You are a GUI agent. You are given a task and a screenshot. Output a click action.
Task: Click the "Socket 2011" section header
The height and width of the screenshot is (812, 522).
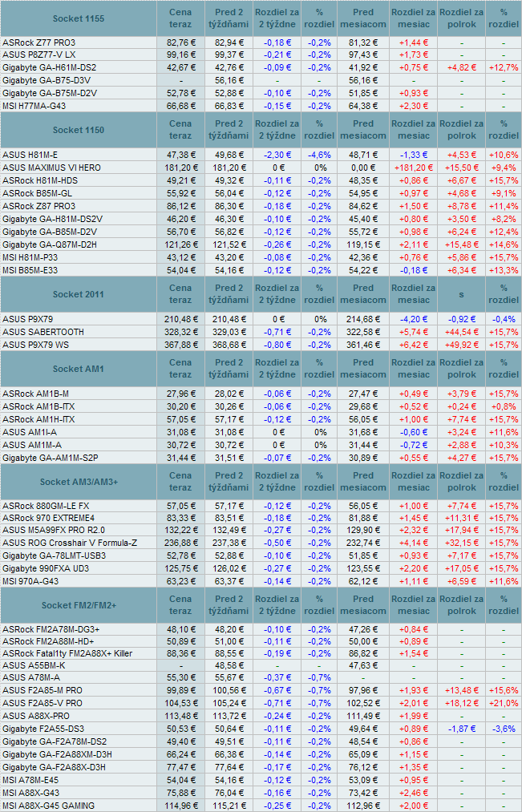click(79, 294)
